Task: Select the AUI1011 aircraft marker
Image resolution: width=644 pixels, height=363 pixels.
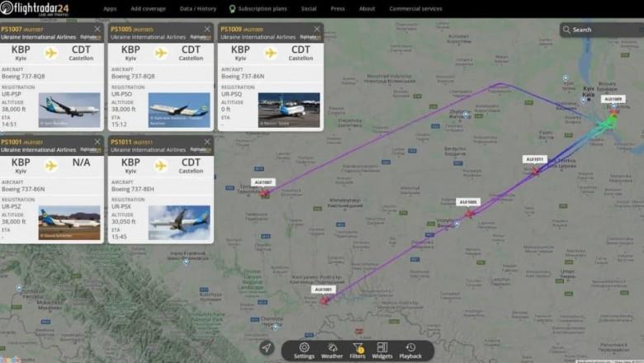Action: point(536,171)
